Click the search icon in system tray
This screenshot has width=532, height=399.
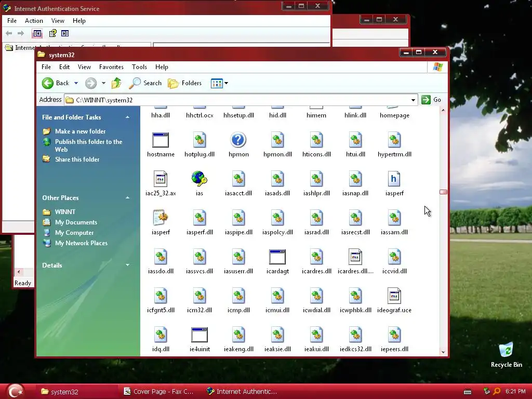[x=497, y=391]
